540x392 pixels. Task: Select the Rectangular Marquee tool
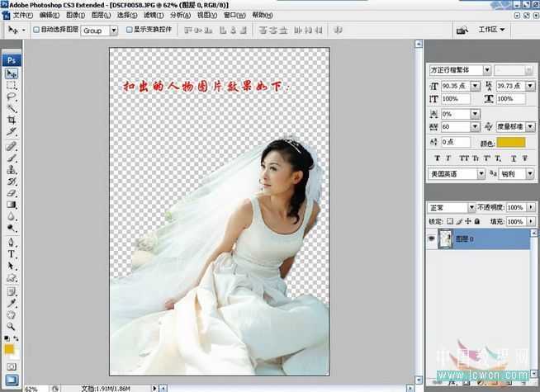pyautogui.click(x=12, y=85)
